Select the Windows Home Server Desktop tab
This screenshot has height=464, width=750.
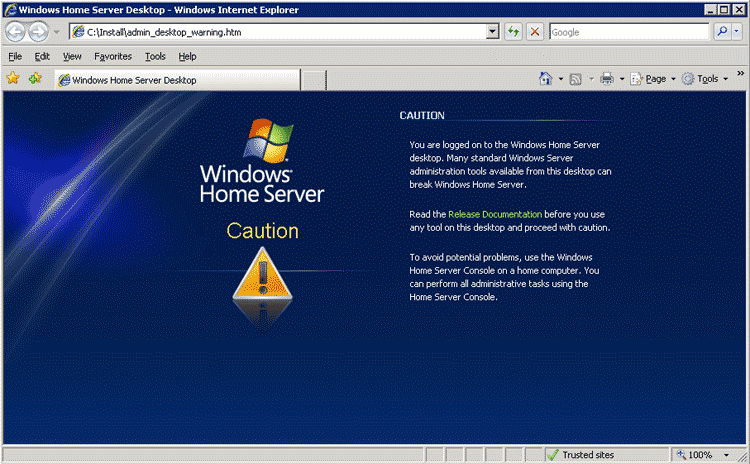pyautogui.click(x=177, y=80)
